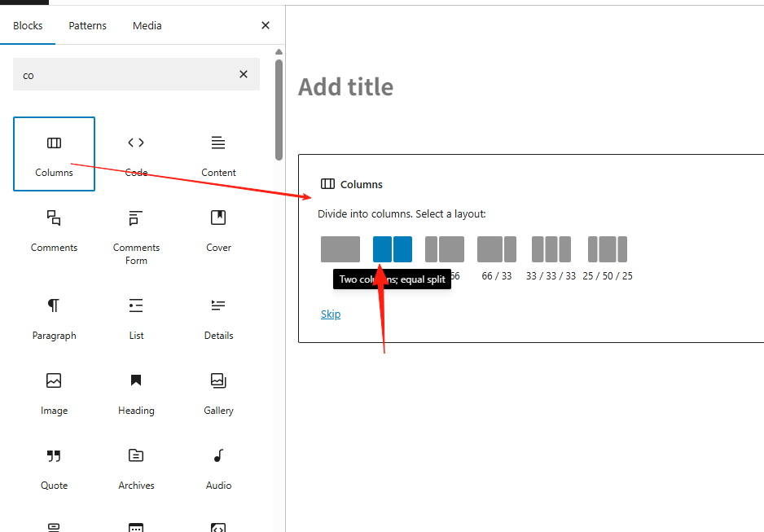Viewport: 764px width, 532px height.
Task: Select the Gallery block
Action: pos(218,391)
